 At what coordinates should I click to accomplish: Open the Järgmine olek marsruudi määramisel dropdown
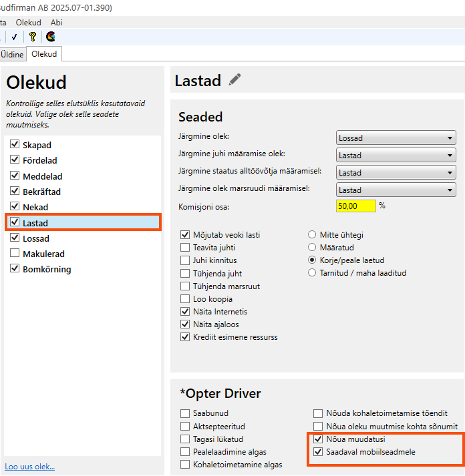point(396,190)
